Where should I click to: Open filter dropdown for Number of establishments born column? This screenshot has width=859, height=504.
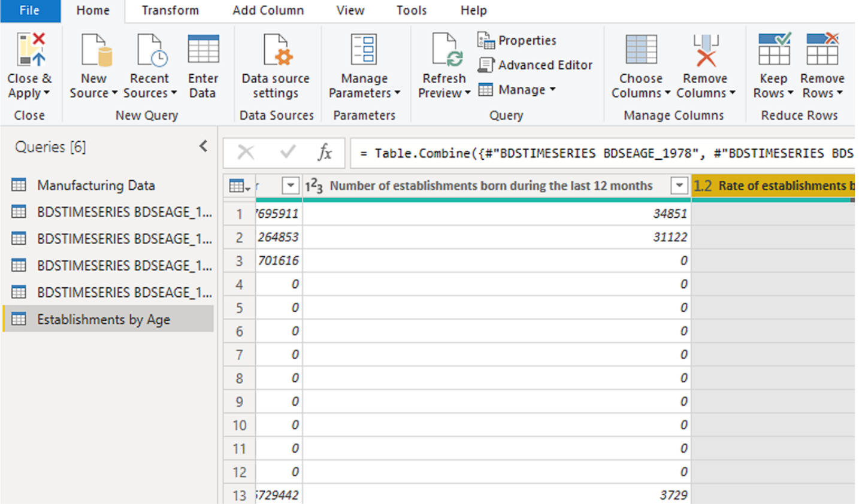point(679,186)
